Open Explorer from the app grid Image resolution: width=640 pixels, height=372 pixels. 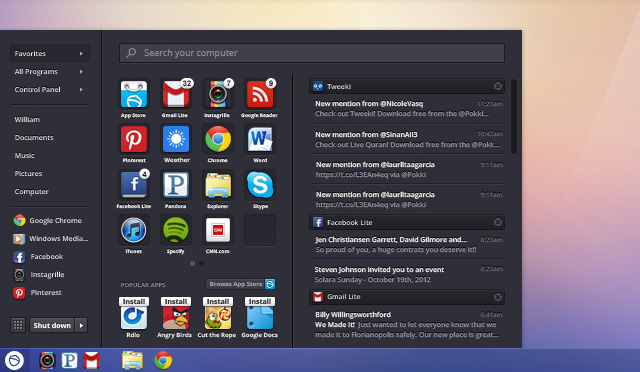[218, 185]
